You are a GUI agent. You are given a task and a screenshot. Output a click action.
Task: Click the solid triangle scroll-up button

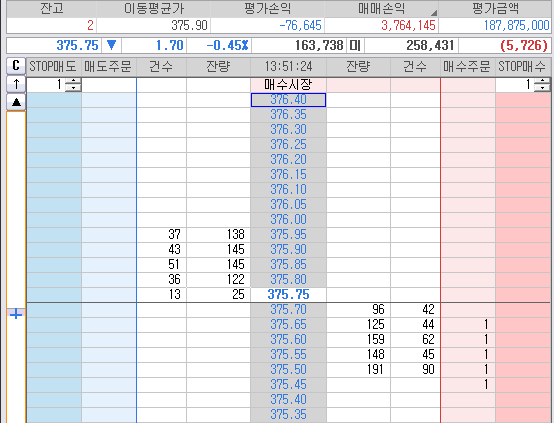[16, 102]
